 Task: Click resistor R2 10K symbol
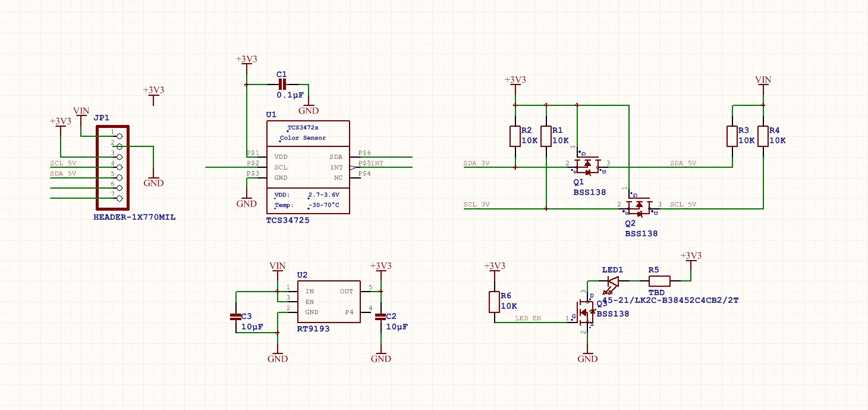514,136
